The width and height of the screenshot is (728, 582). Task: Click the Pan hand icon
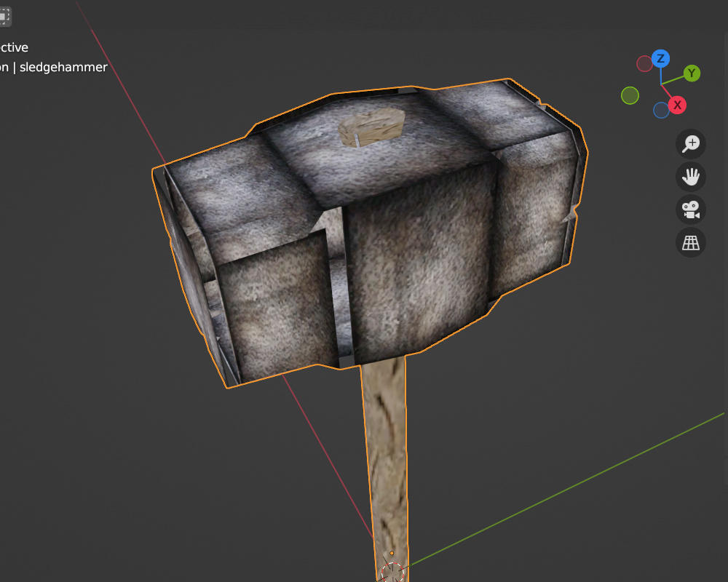pos(690,177)
